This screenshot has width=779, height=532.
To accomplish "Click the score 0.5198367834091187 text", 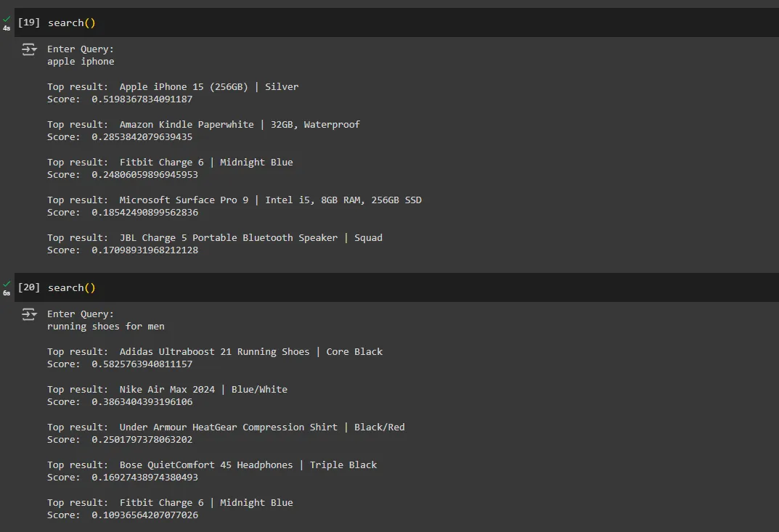I will click(142, 99).
